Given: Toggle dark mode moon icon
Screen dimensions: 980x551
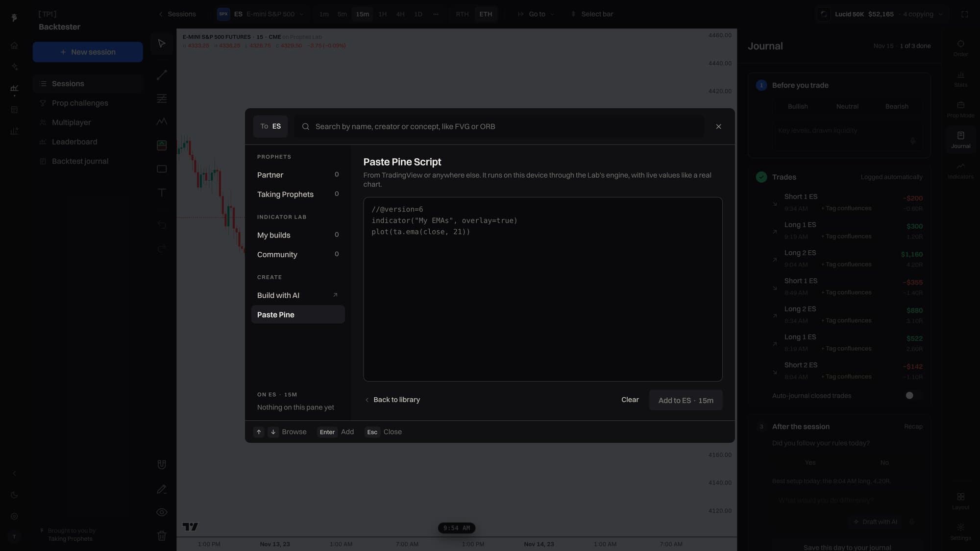Looking at the screenshot, I should pyautogui.click(x=14, y=495).
